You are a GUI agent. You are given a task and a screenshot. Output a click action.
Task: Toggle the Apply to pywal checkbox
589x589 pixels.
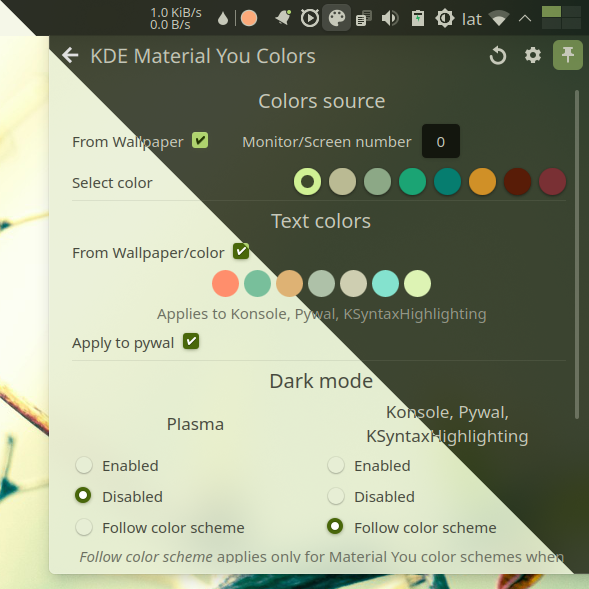pyautogui.click(x=191, y=341)
